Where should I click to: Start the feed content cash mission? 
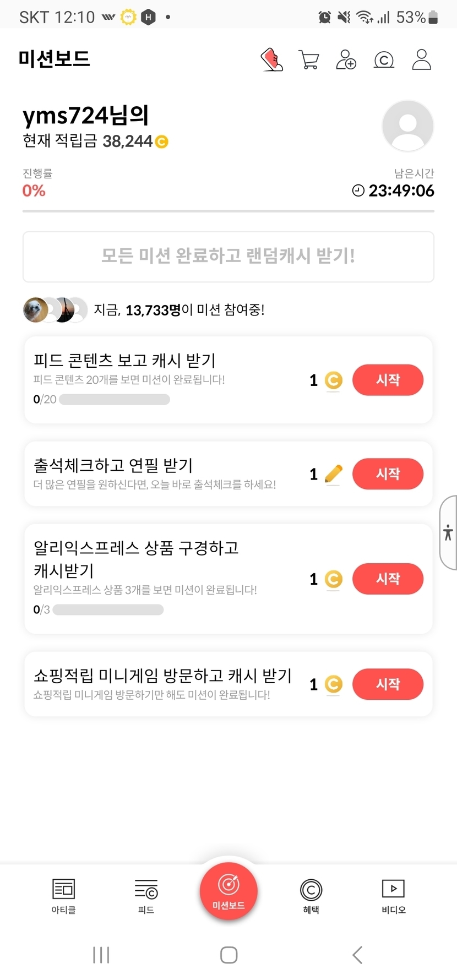(x=388, y=380)
